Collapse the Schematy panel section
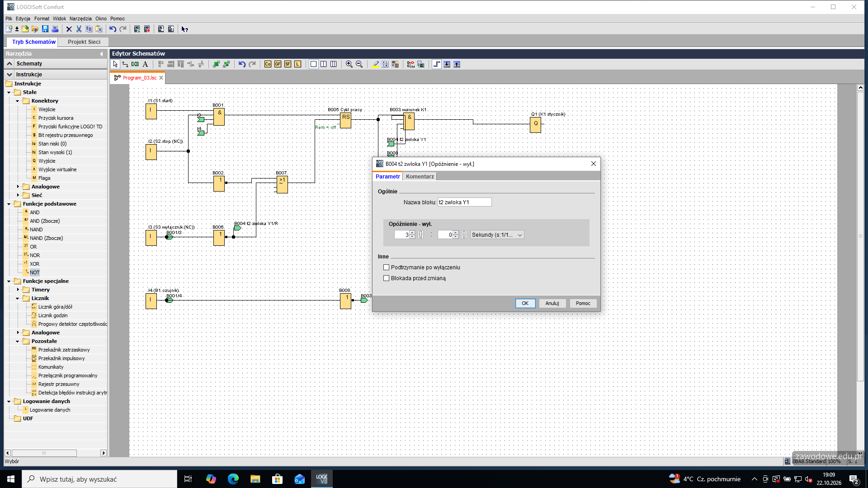 [9, 64]
